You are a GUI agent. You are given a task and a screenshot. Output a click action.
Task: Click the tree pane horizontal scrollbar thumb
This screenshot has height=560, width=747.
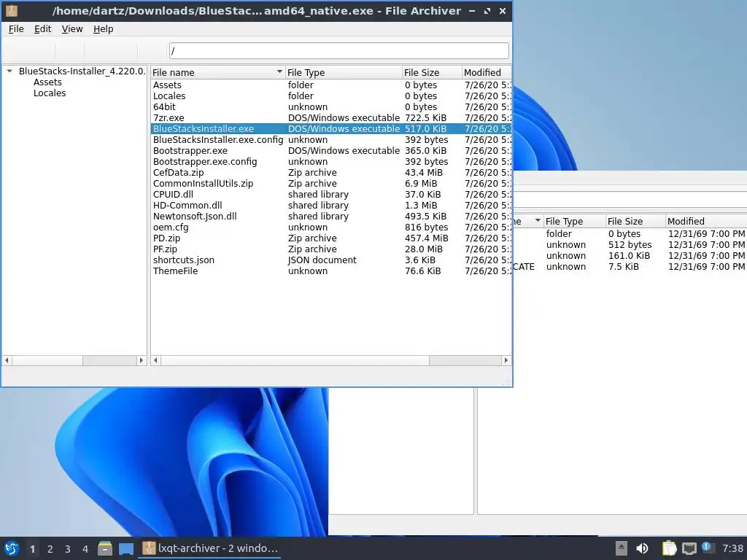(47, 360)
